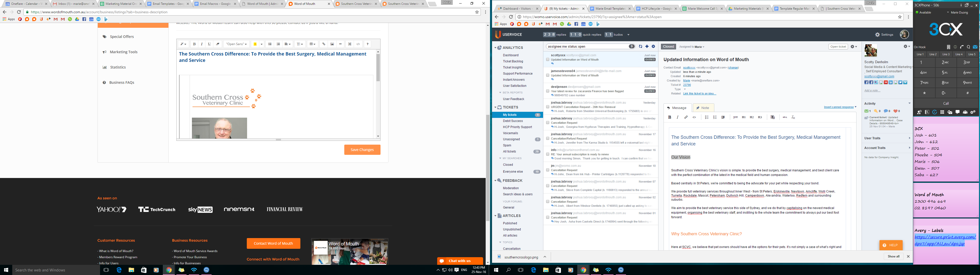Insert a picture using the image icon
This screenshot has width=980, height=275.
pyautogui.click(x=332, y=44)
